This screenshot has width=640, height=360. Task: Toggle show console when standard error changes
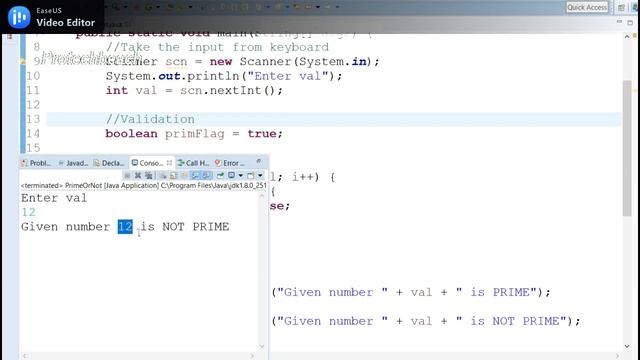[207, 176]
